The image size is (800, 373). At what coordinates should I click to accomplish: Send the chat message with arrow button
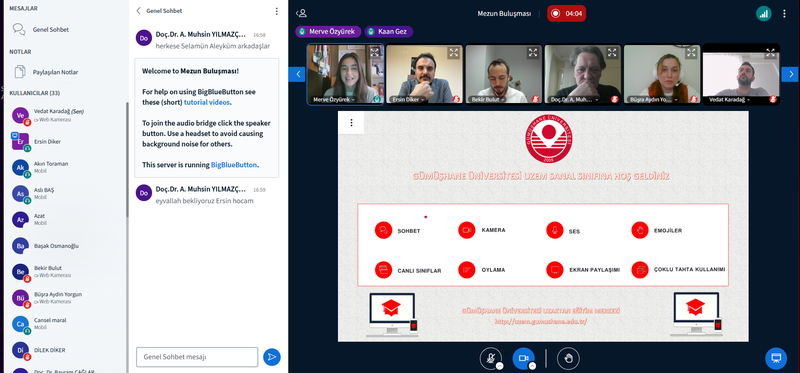coord(272,357)
